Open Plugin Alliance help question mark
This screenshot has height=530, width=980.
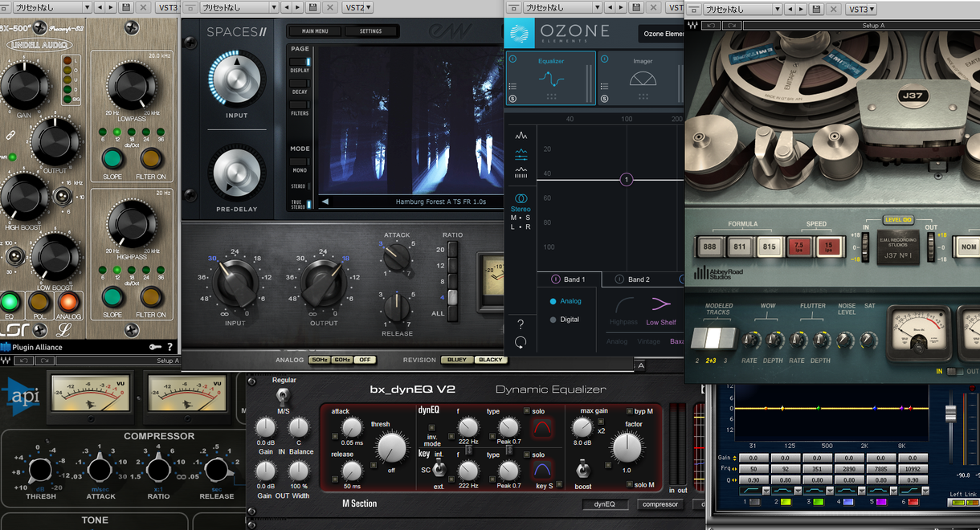click(169, 347)
